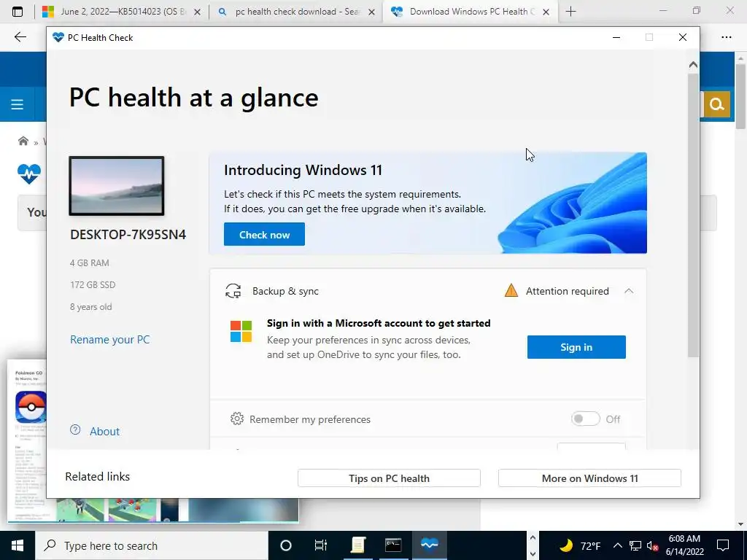Click the taskbar toolbar scroll down arrow
The height and width of the screenshot is (560, 747).
pyautogui.click(x=533, y=554)
